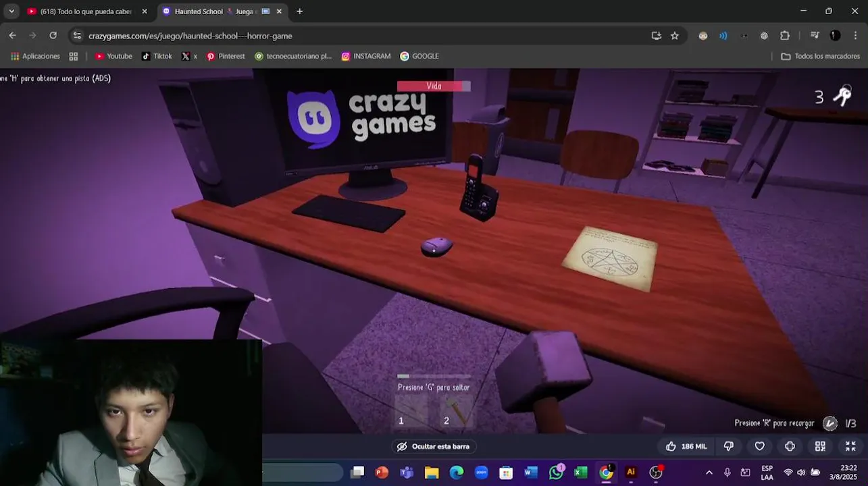Open the Aplicaciones bookmark

click(35, 56)
